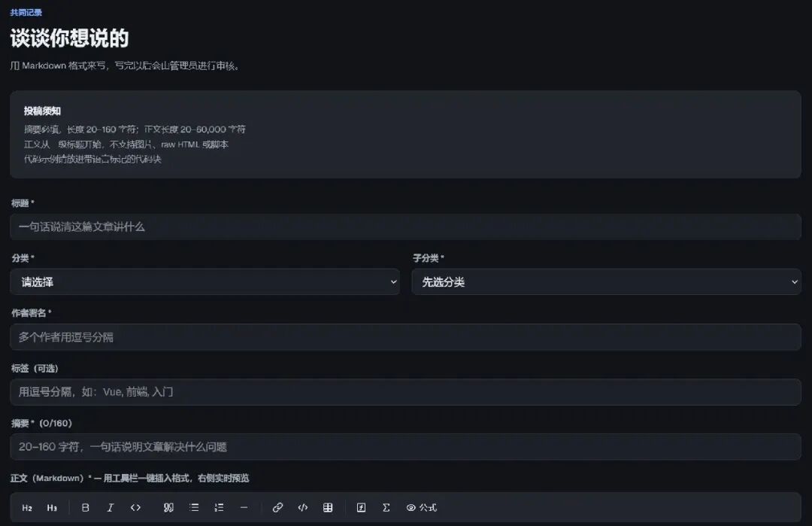This screenshot has width=812, height=526.
Task: Insert a horizontal rule divider
Action: [244, 508]
